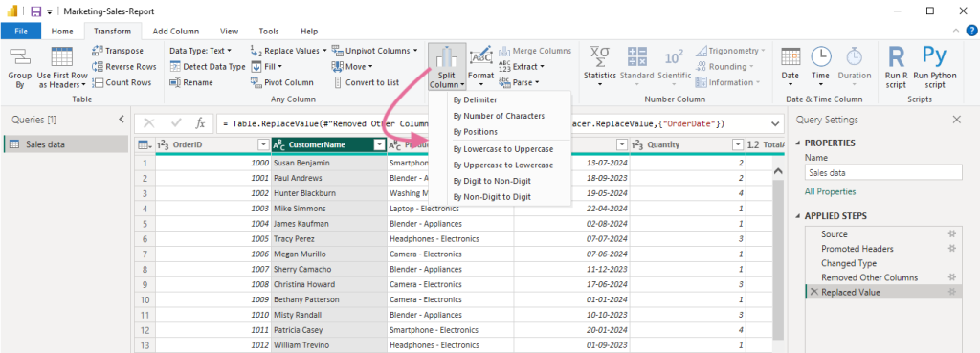Open the Extract dropdown
The height and width of the screenshot is (353, 980).
click(522, 66)
